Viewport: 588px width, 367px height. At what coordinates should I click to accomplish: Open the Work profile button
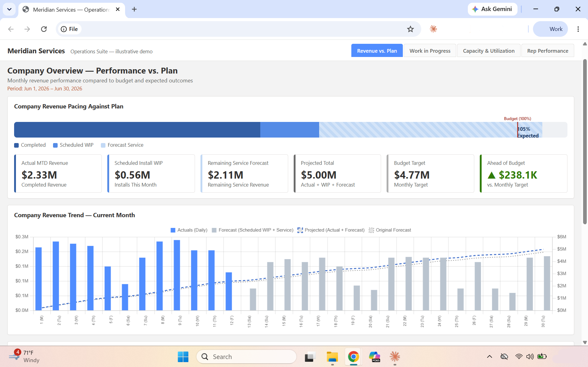(x=550, y=29)
